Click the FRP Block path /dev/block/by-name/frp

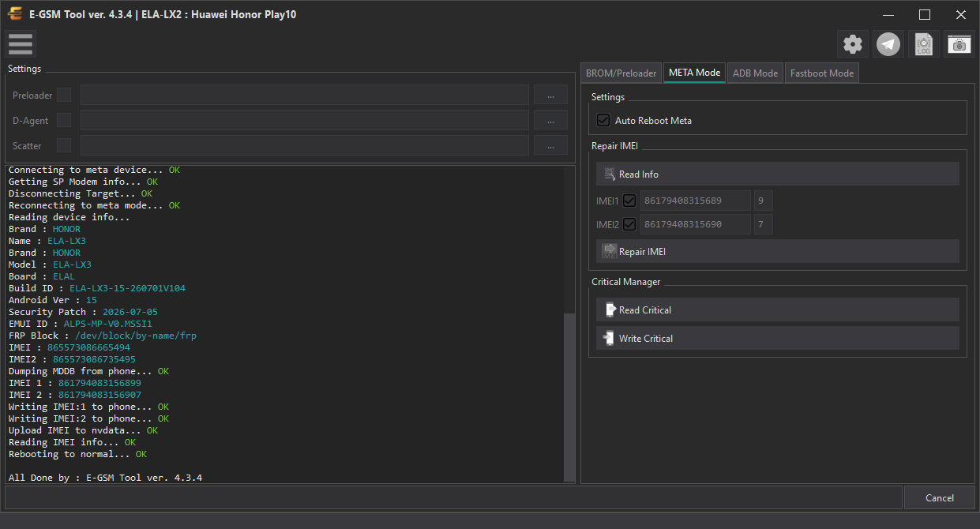click(x=136, y=336)
